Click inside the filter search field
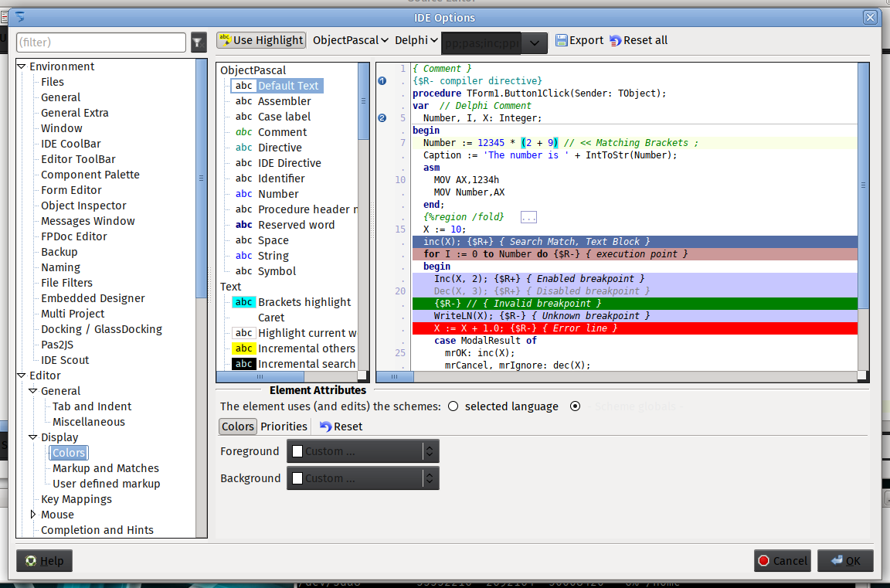 coord(101,42)
